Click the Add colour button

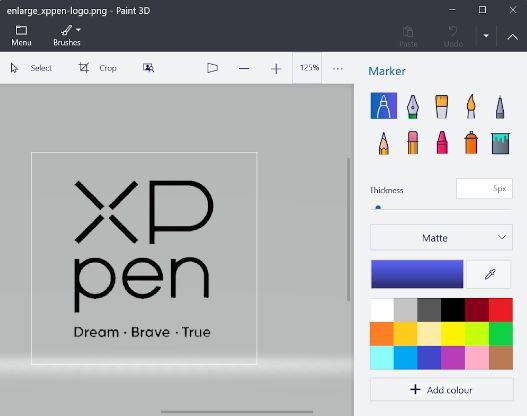click(442, 389)
